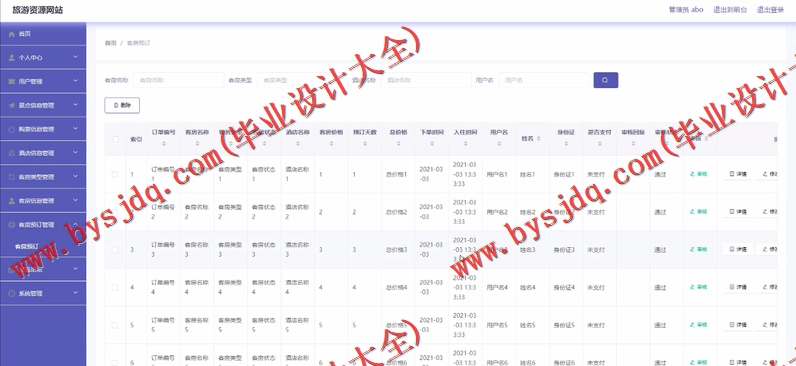The image size is (796, 366).
Task: Sort by 姓名 column arrows
Action: point(539,139)
